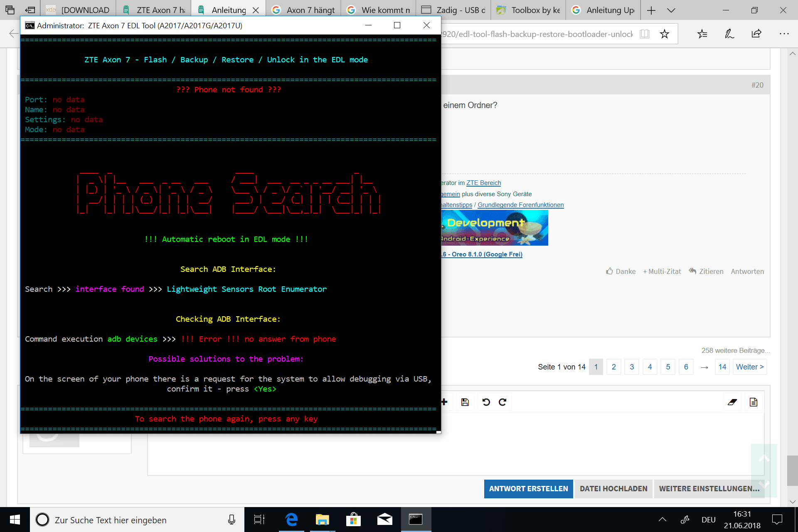Go to forum page 14

pyautogui.click(x=722, y=367)
